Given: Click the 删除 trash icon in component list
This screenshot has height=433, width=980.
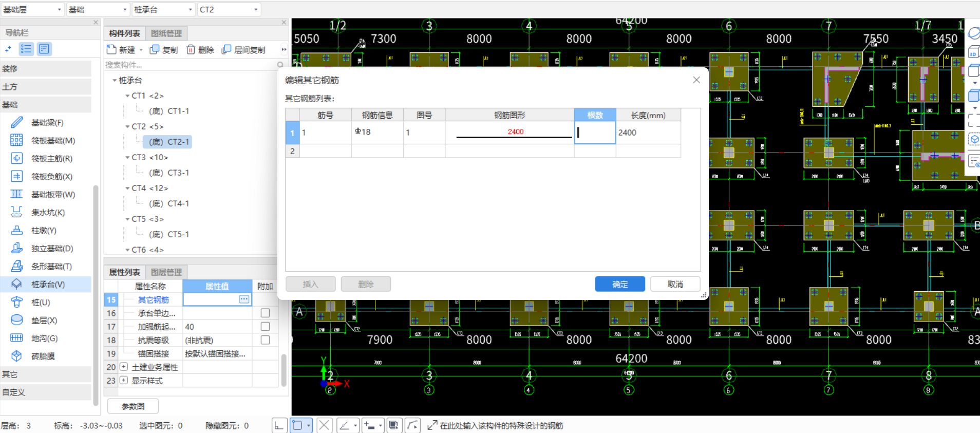Looking at the screenshot, I should click(191, 49).
